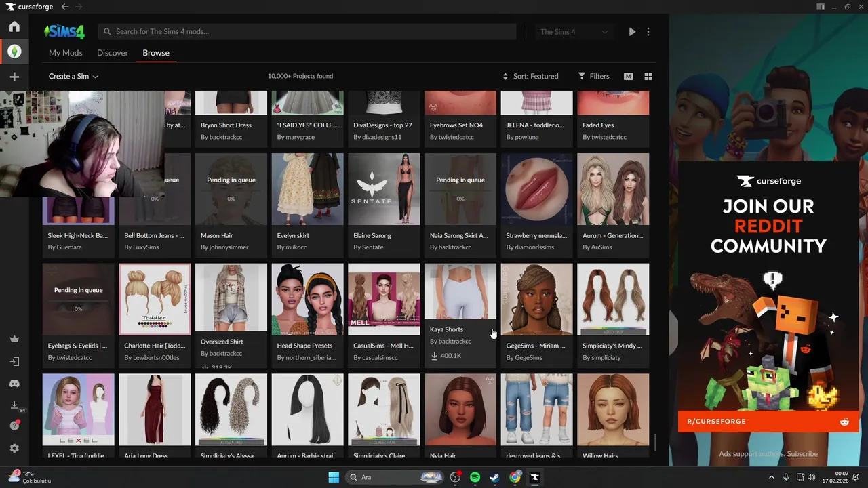Image resolution: width=868 pixels, height=488 pixels.
Task: Open the weather widget showing 12°C
Action: click(x=31, y=477)
